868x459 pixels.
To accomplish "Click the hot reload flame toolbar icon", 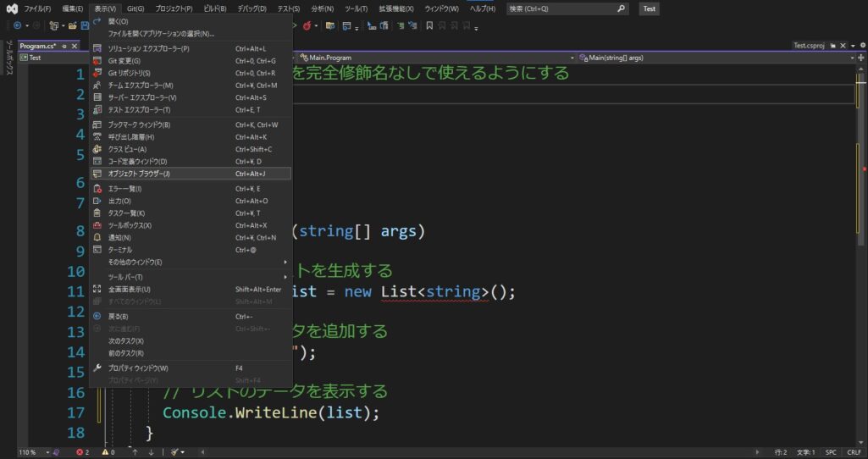I will coord(307,25).
